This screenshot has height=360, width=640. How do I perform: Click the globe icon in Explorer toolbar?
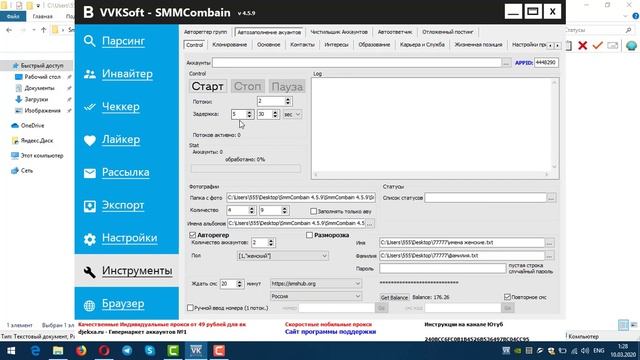coord(631,46)
